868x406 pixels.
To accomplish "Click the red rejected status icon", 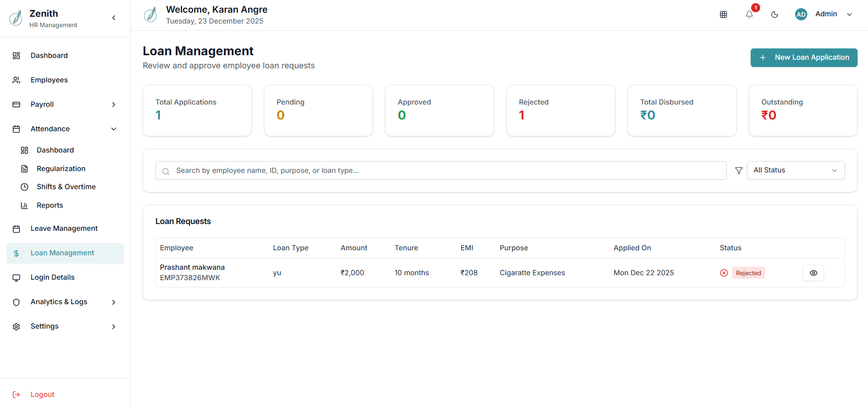I will click(x=724, y=273).
